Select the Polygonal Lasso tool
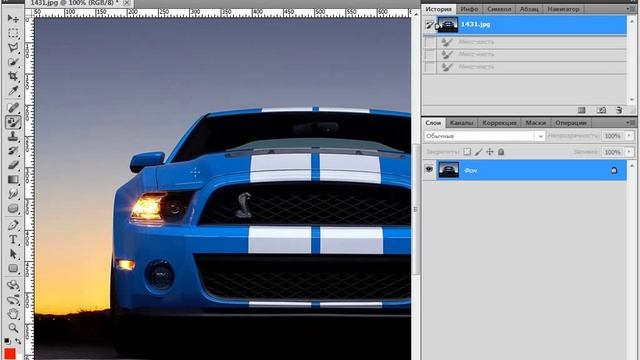Image resolution: width=640 pixels, height=360 pixels. tap(13, 47)
